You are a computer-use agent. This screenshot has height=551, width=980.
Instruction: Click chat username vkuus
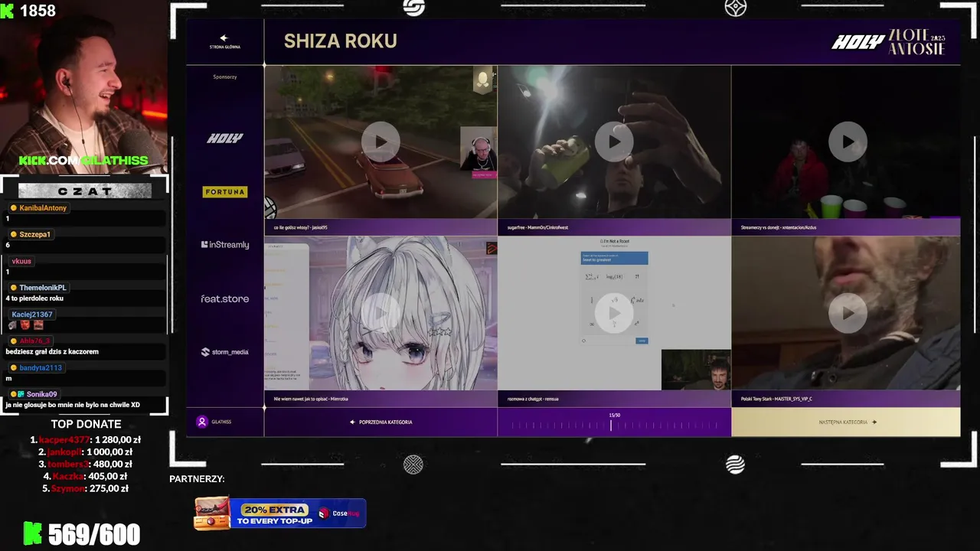coord(21,261)
